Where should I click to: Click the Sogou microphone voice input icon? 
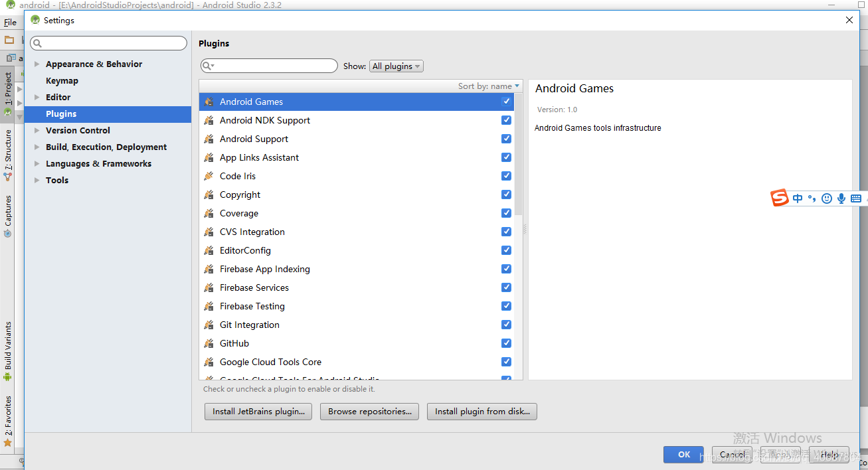[x=841, y=198]
